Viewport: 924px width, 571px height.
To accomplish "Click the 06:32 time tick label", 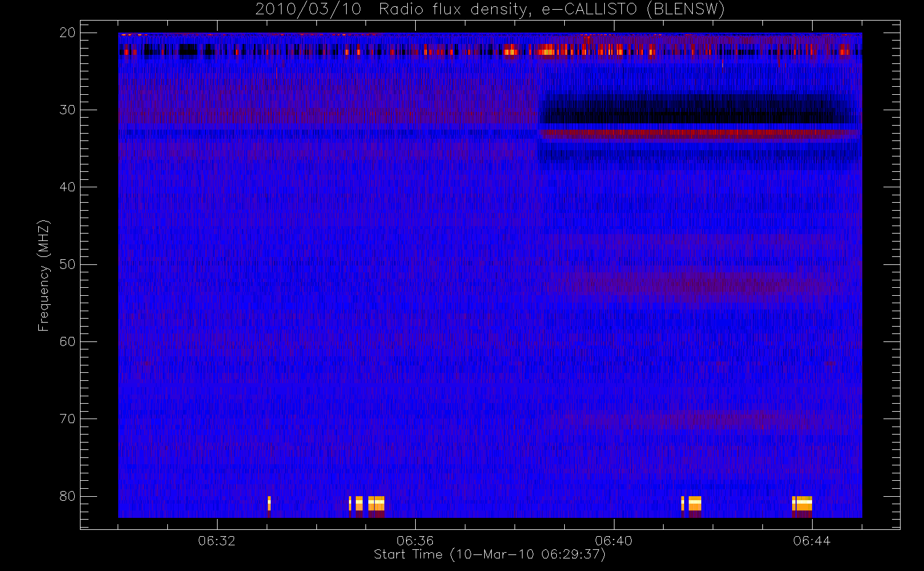I will 217,541.
